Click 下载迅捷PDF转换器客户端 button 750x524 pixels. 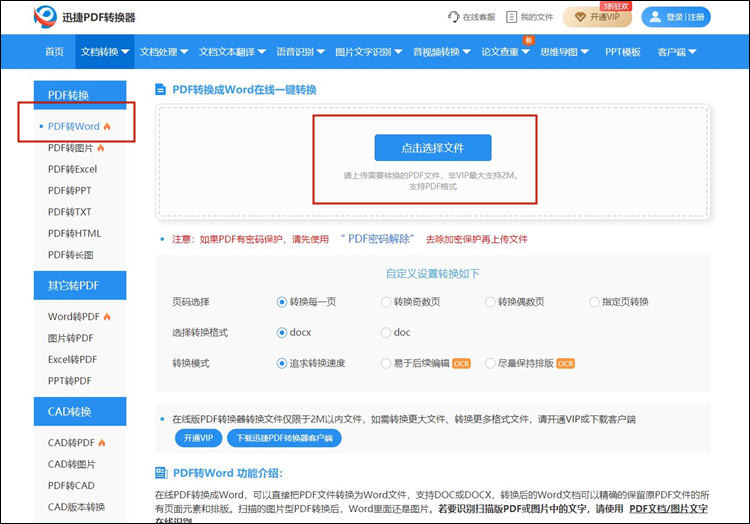(x=284, y=438)
